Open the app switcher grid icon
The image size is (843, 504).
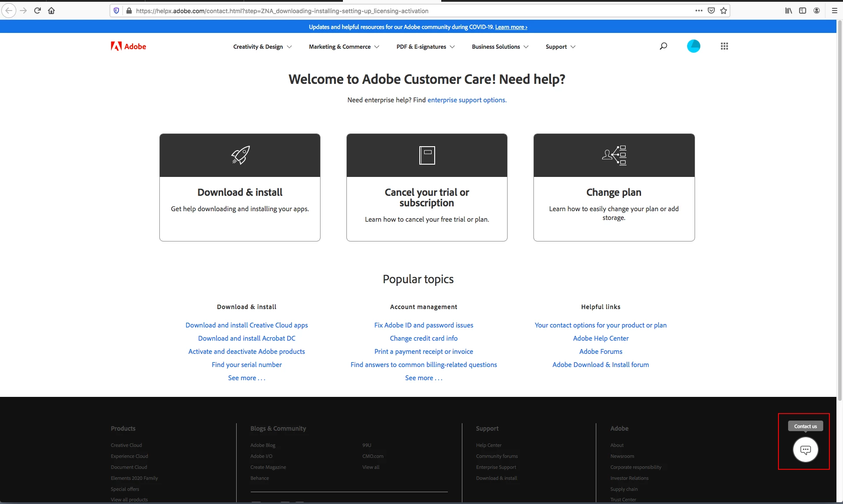[x=724, y=46]
